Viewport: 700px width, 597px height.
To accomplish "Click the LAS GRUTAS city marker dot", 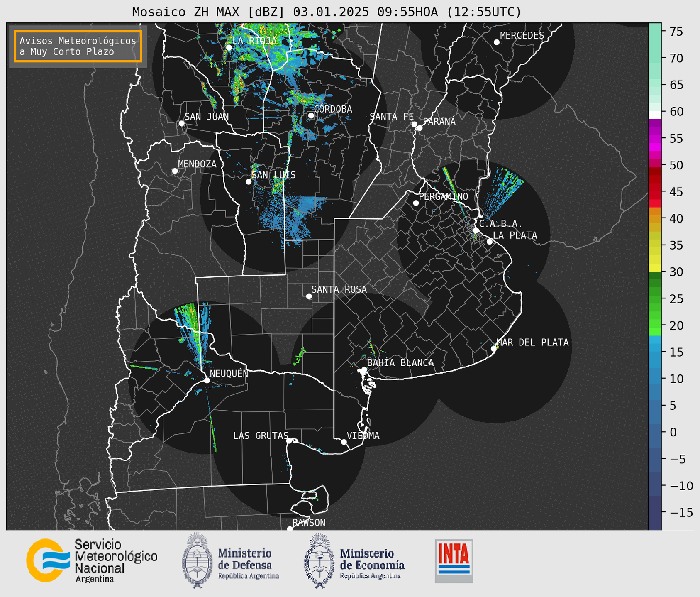I will [x=289, y=440].
